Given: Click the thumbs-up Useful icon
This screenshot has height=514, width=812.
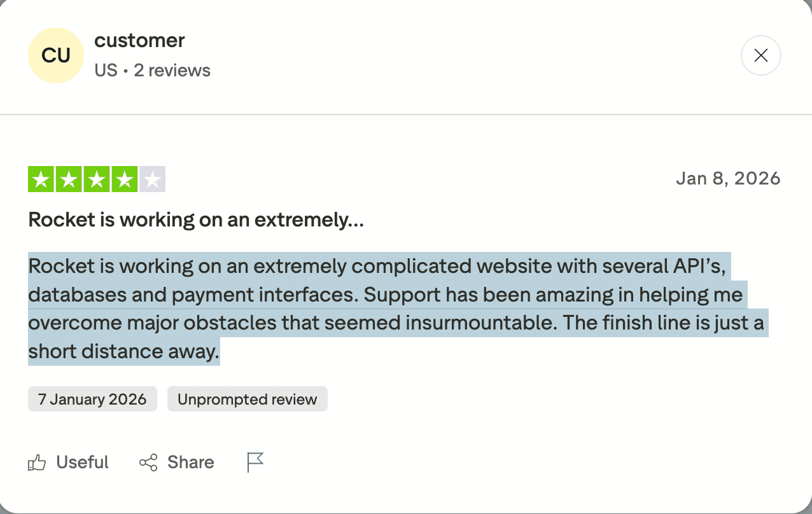Looking at the screenshot, I should pyautogui.click(x=37, y=463).
